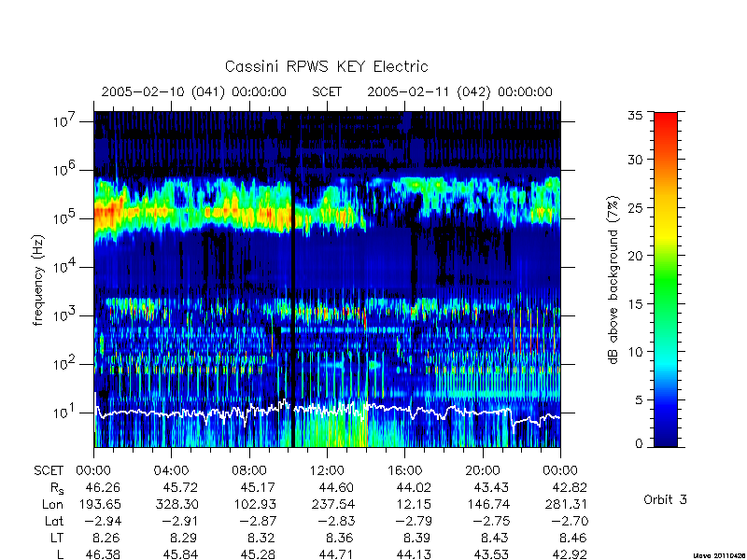The image size is (747, 560).
Task: Click the colorbar red region near 35
Action: pos(666,119)
